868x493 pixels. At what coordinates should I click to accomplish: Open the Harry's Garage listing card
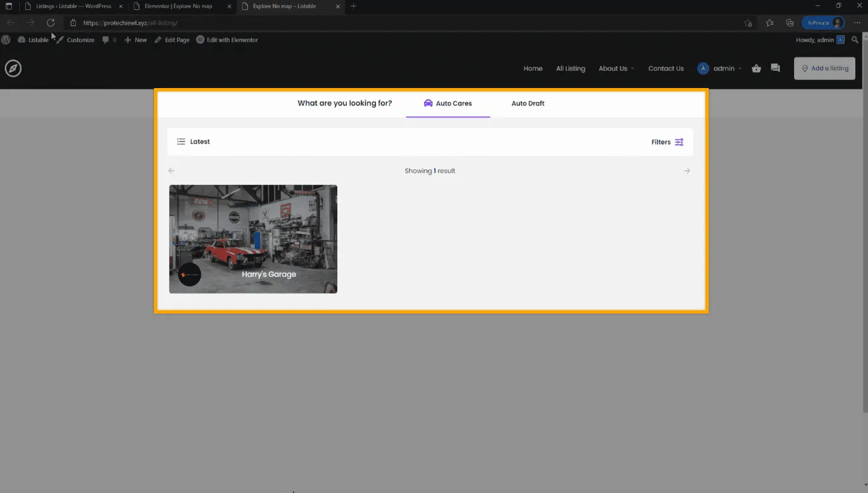click(x=253, y=239)
